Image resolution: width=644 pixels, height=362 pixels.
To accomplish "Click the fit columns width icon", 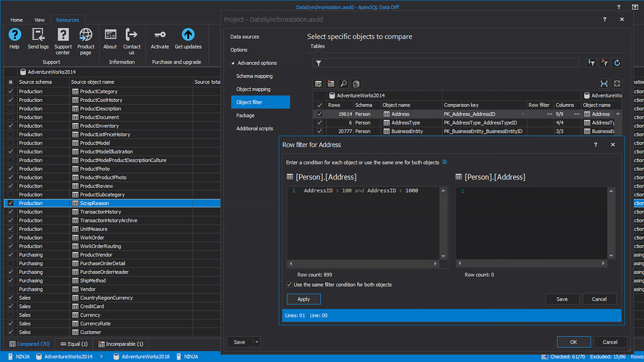I will click(x=604, y=84).
